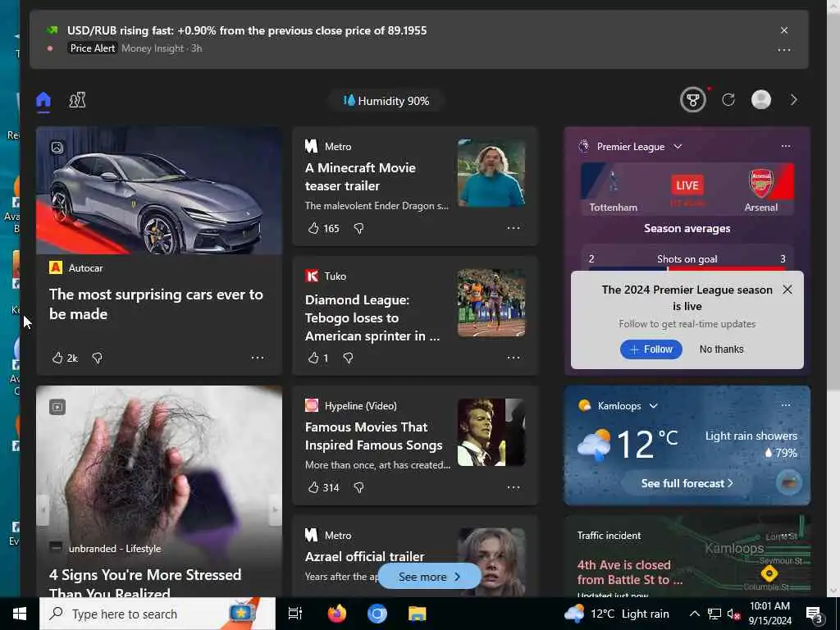Open more options on the weather card
This screenshot has height=630, width=840.
pyautogui.click(x=785, y=405)
